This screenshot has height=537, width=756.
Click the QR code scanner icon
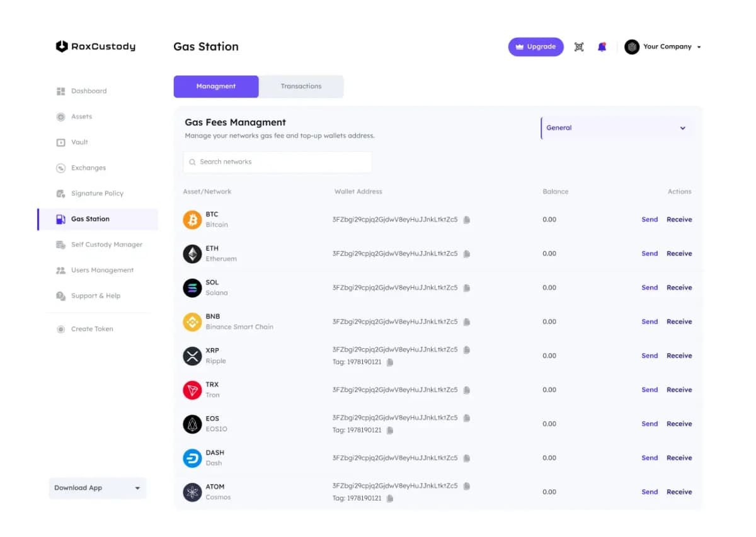click(x=579, y=47)
